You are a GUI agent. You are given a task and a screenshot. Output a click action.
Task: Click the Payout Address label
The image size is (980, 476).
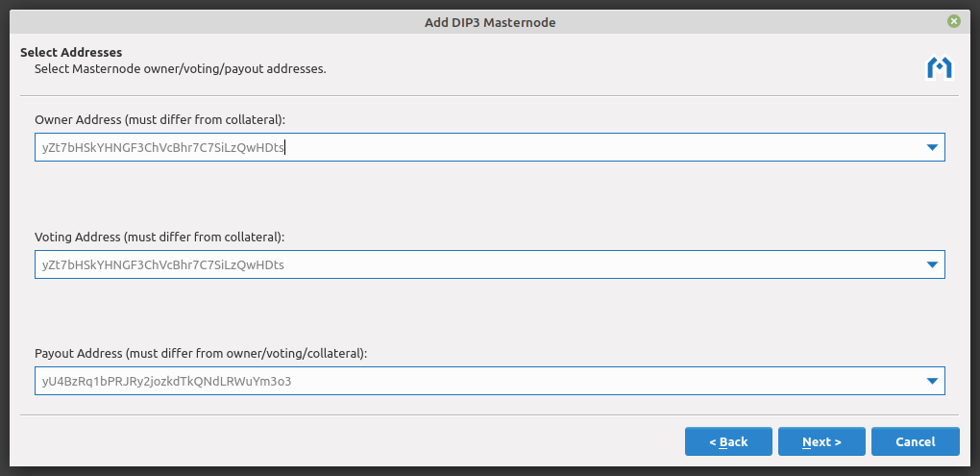tap(201, 353)
